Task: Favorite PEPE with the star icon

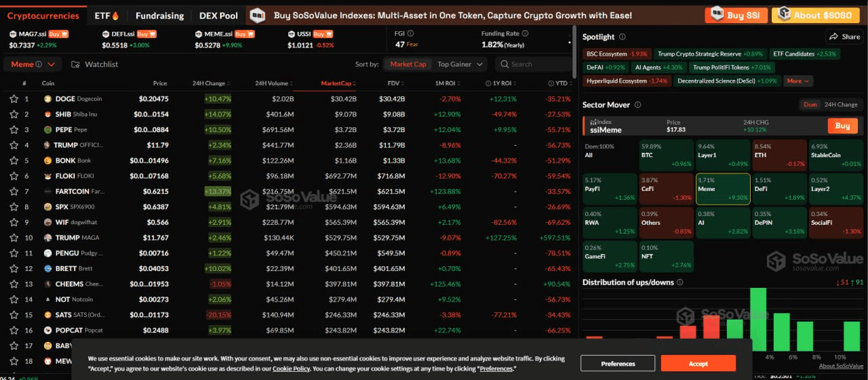Action: 14,129
